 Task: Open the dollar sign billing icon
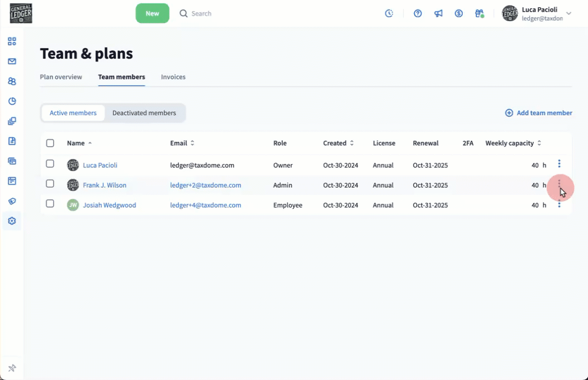coord(459,13)
